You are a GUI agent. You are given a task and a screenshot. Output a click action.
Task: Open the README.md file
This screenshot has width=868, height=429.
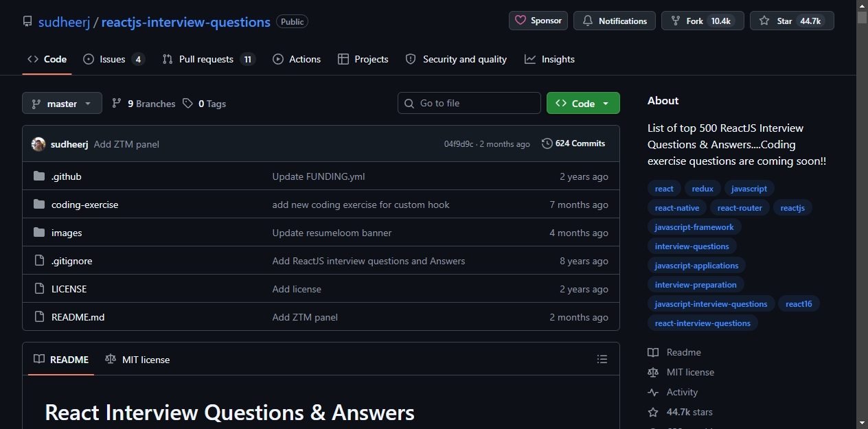(x=78, y=317)
